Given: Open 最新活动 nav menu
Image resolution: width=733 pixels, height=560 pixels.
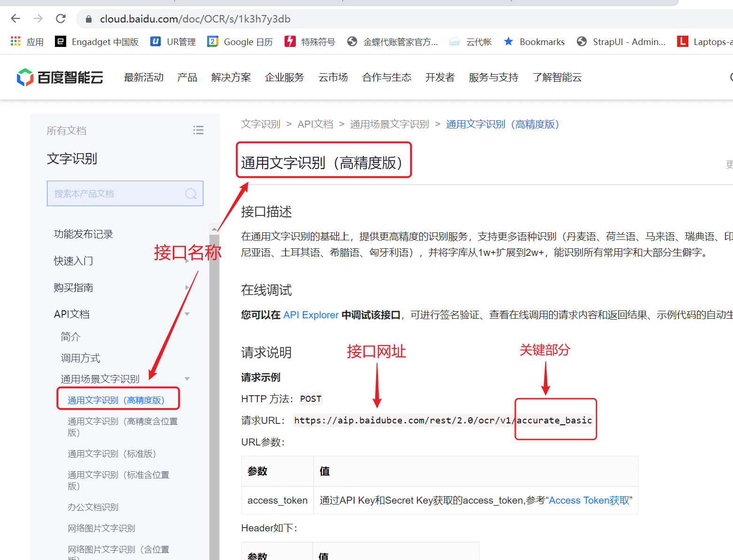Looking at the screenshot, I should 144,77.
